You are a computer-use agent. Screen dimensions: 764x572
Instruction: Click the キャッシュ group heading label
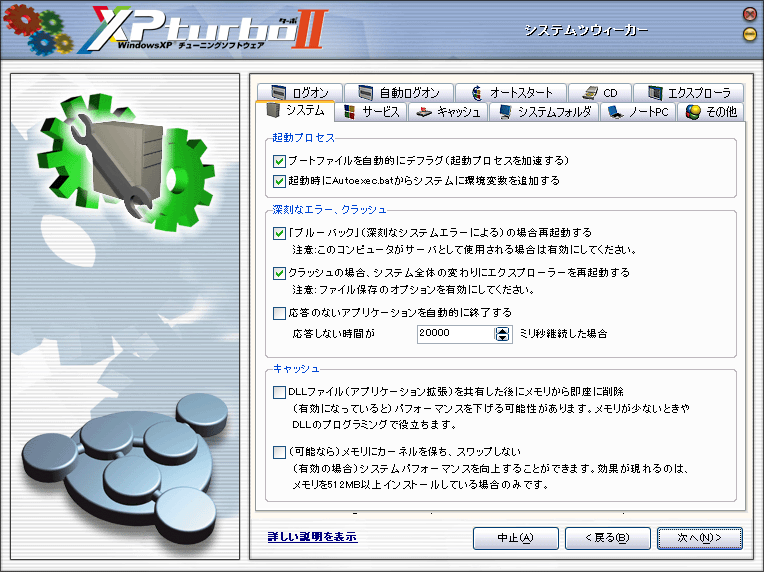click(x=296, y=369)
